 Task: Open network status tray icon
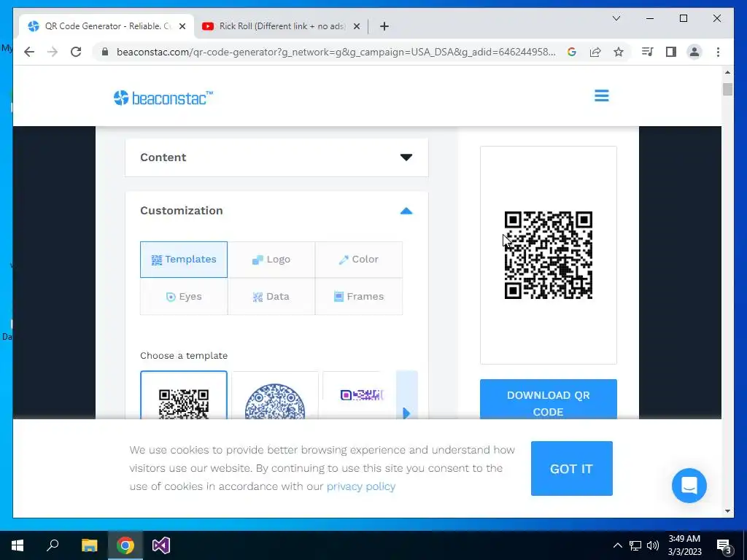coord(635,545)
